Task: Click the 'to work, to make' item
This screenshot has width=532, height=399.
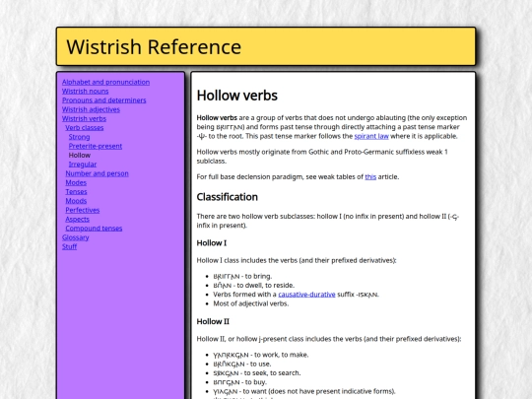Action: coord(261,355)
